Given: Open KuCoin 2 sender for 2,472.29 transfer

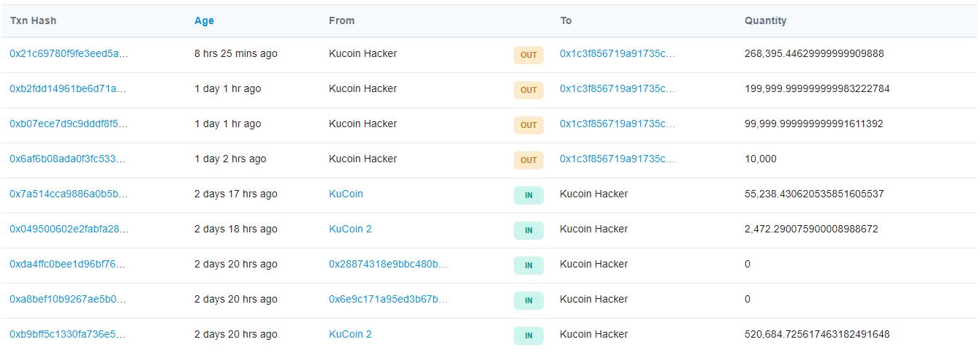Looking at the screenshot, I should click(x=350, y=229).
